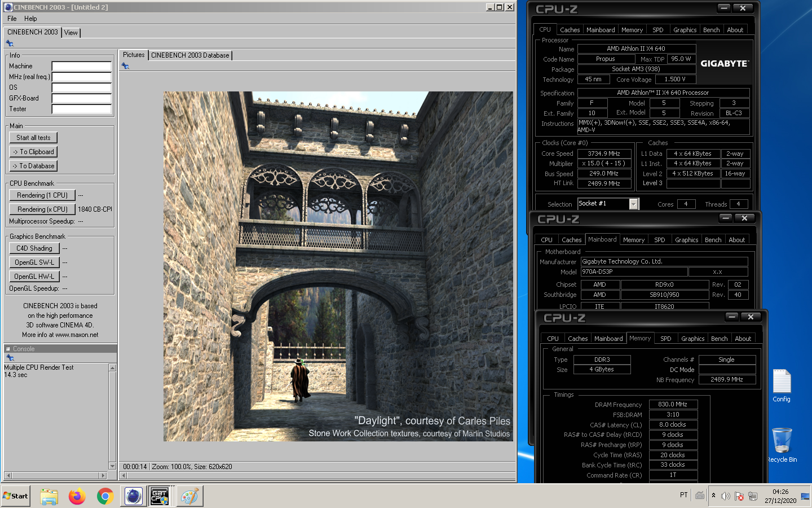The width and height of the screenshot is (812, 508).
Task: Open the Config file on desktop
Action: click(782, 386)
